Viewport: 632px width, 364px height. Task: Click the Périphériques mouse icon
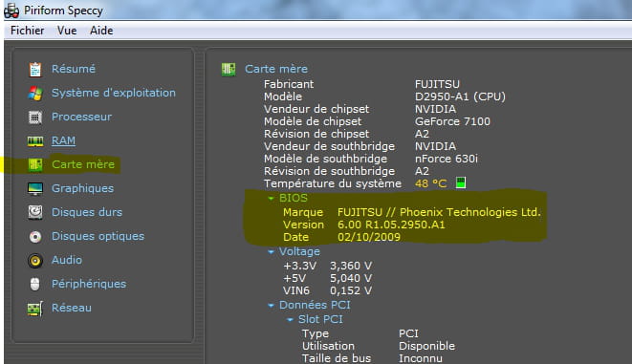click(35, 285)
